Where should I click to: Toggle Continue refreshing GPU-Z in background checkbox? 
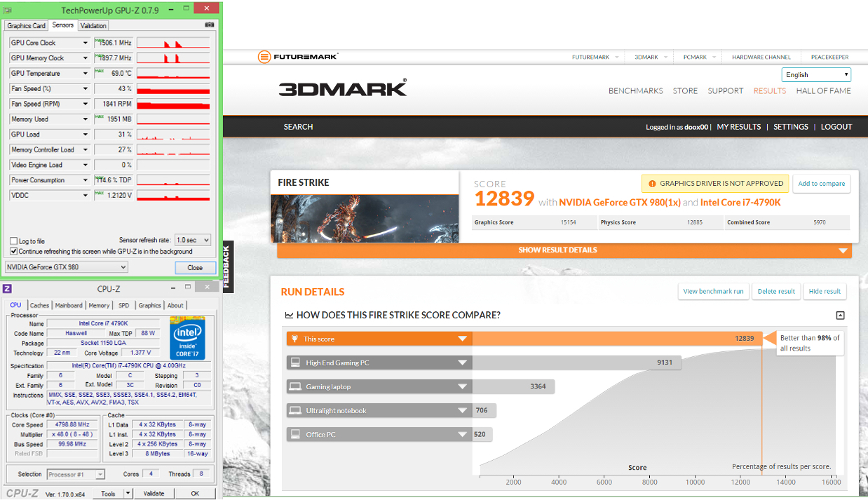pos(14,251)
